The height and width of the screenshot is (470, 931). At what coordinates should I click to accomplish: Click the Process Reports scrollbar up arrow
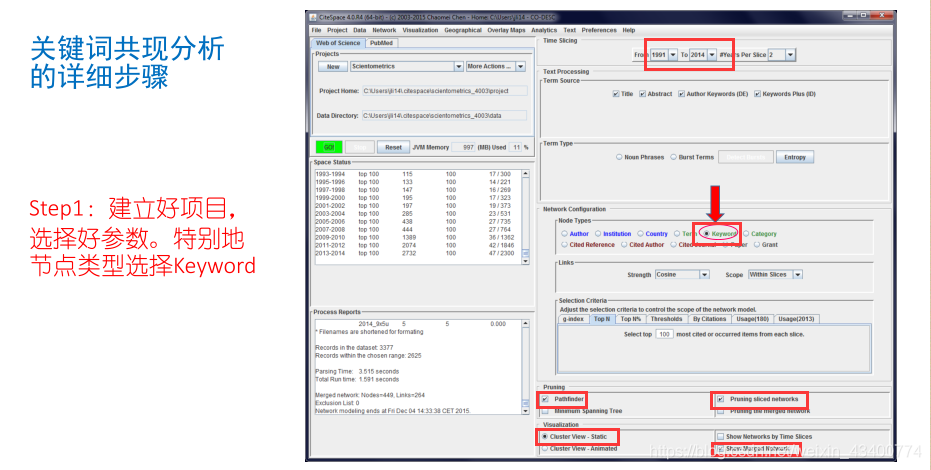pos(525,323)
